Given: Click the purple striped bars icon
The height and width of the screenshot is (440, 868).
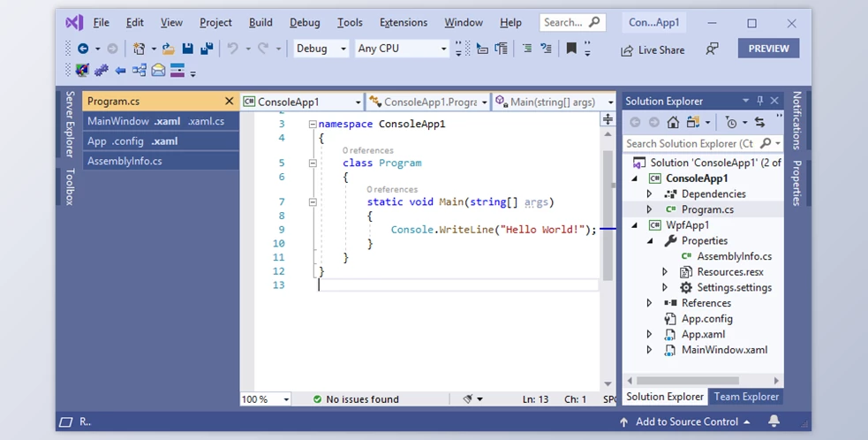Looking at the screenshot, I should coord(177,71).
